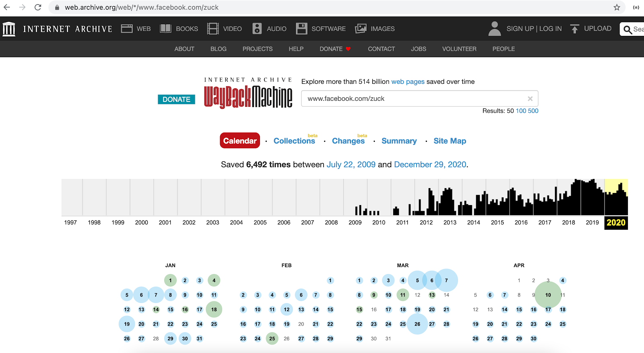Click the teal DONATE button
This screenshot has width=644, height=353.
(x=176, y=100)
